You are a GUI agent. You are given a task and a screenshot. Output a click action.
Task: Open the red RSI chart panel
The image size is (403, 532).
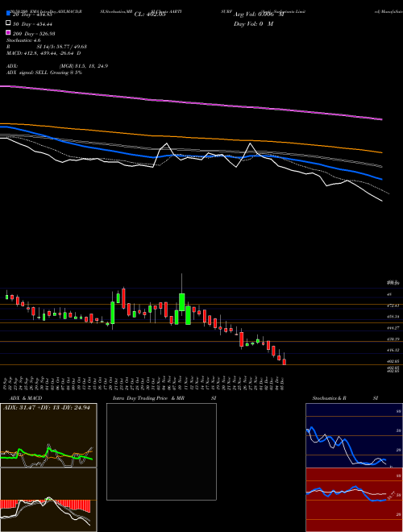pos(354,500)
